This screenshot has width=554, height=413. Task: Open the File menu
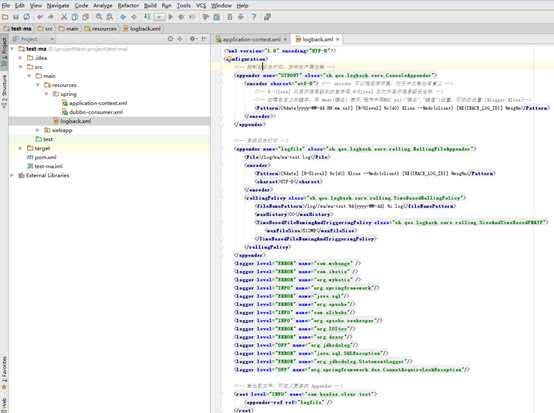[6, 5]
